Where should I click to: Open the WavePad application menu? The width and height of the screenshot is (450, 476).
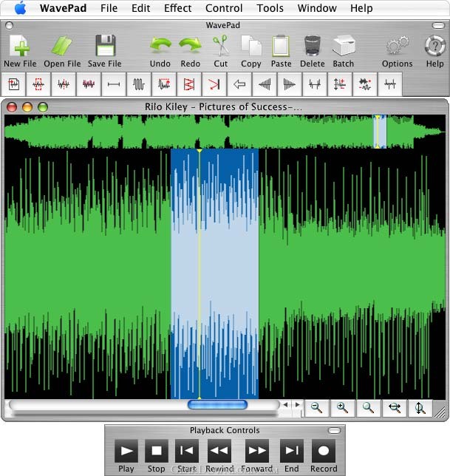63,8
